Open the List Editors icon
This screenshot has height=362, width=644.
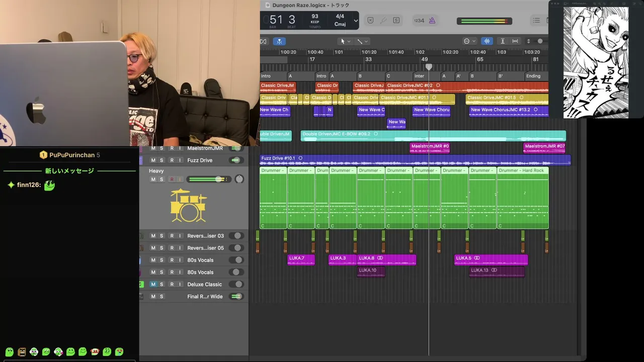536,21
